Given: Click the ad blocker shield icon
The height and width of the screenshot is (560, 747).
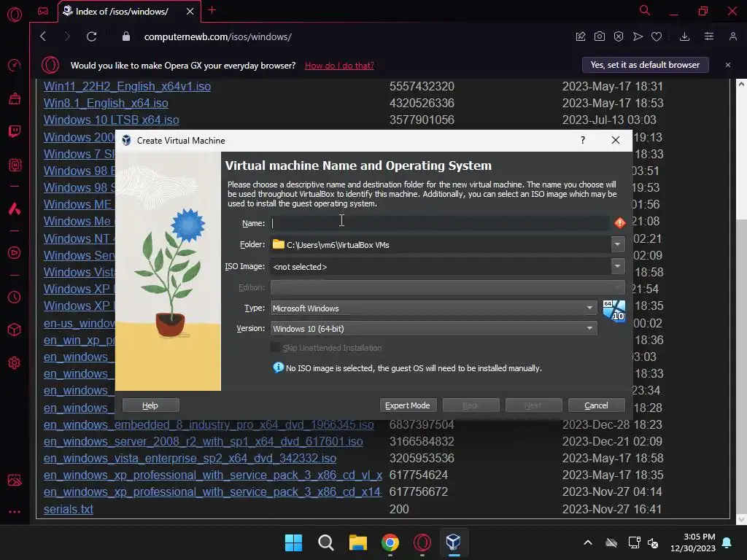Looking at the screenshot, I should (619, 36).
